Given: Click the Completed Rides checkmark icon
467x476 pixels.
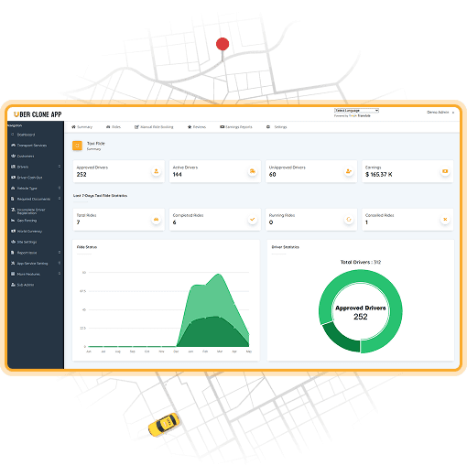Looking at the screenshot, I should coord(253,219).
